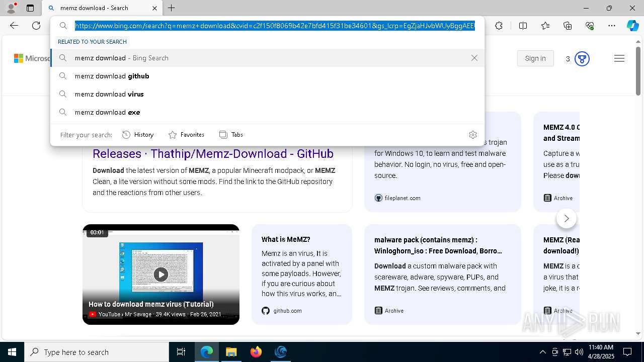The image size is (644, 362).
Task: Toggle Split screen icon
Action: pos(523,26)
